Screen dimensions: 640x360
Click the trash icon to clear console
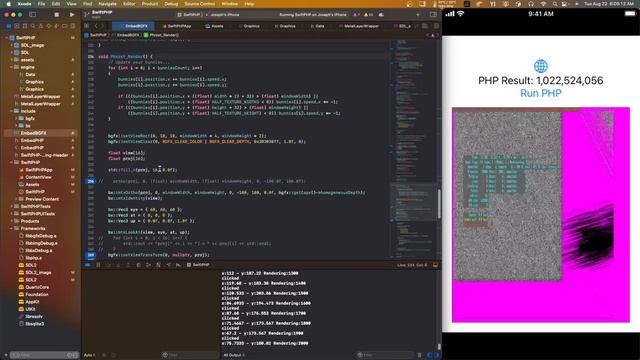point(419,355)
